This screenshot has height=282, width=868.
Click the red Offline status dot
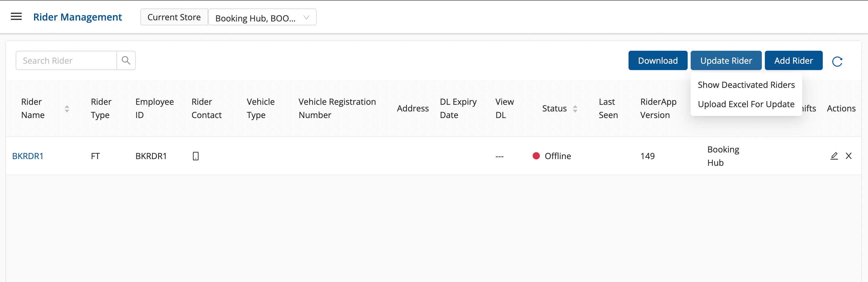tap(536, 156)
